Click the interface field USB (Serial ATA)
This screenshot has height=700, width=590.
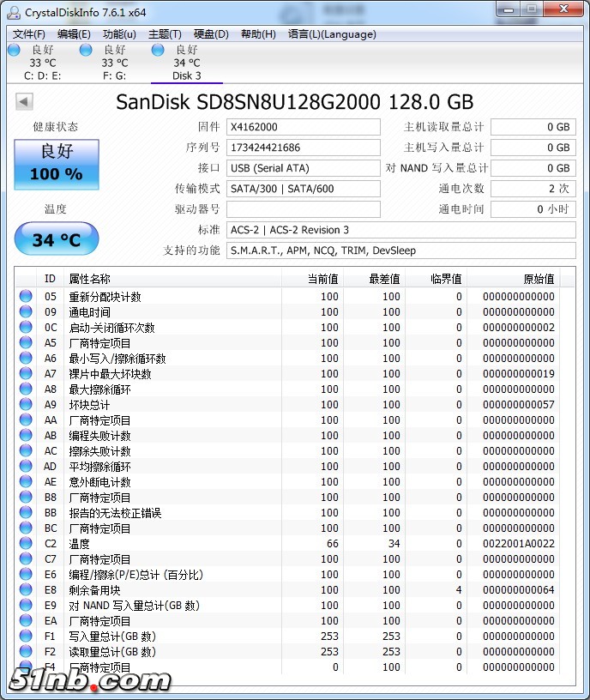[304, 168]
